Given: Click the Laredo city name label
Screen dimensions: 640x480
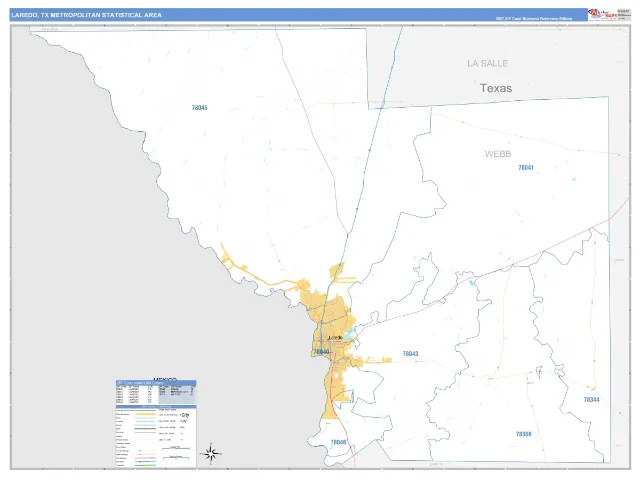Looking at the screenshot, I should (x=335, y=338).
